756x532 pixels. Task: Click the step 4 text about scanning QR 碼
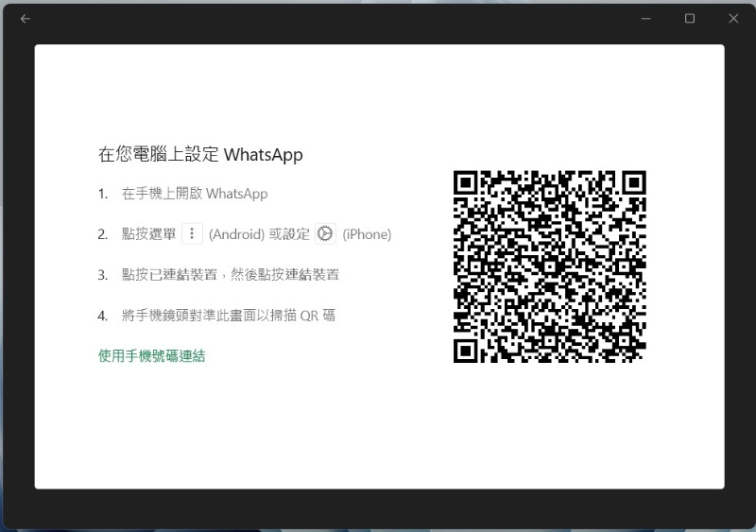228,316
